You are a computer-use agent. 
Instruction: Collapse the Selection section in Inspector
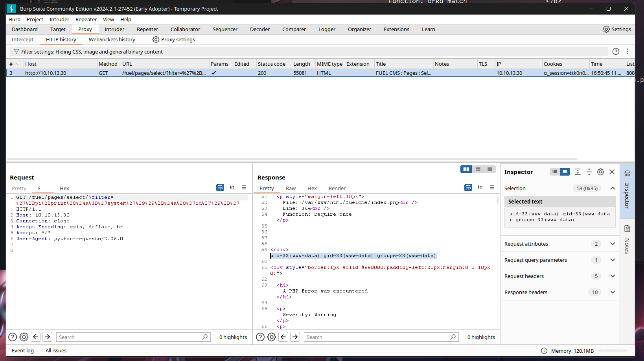point(613,188)
